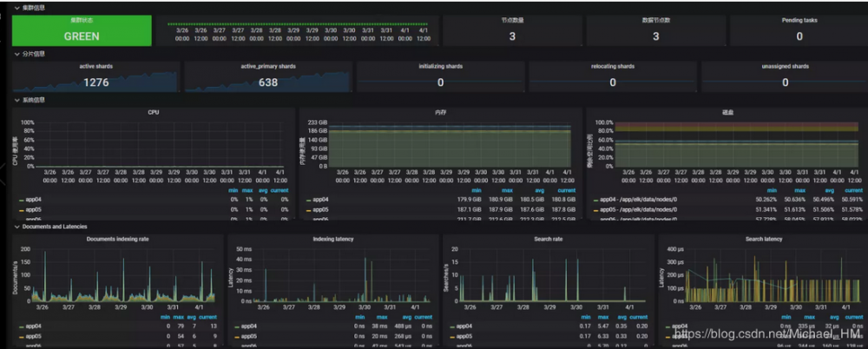Toggle app05 series in 内存 legend

point(321,209)
